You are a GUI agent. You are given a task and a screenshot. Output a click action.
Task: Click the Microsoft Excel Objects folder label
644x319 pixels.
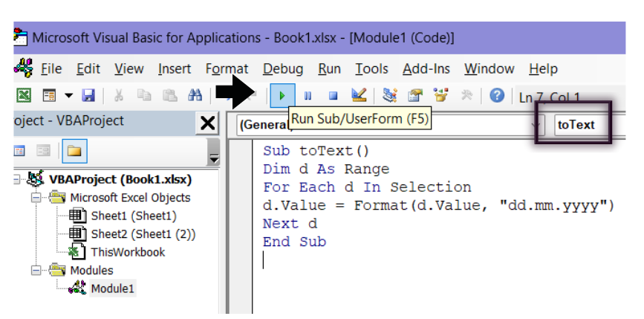(x=130, y=198)
